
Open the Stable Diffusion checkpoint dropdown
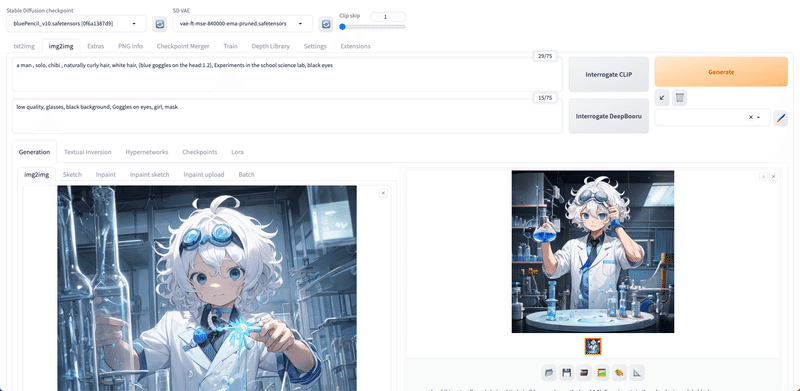(x=77, y=23)
